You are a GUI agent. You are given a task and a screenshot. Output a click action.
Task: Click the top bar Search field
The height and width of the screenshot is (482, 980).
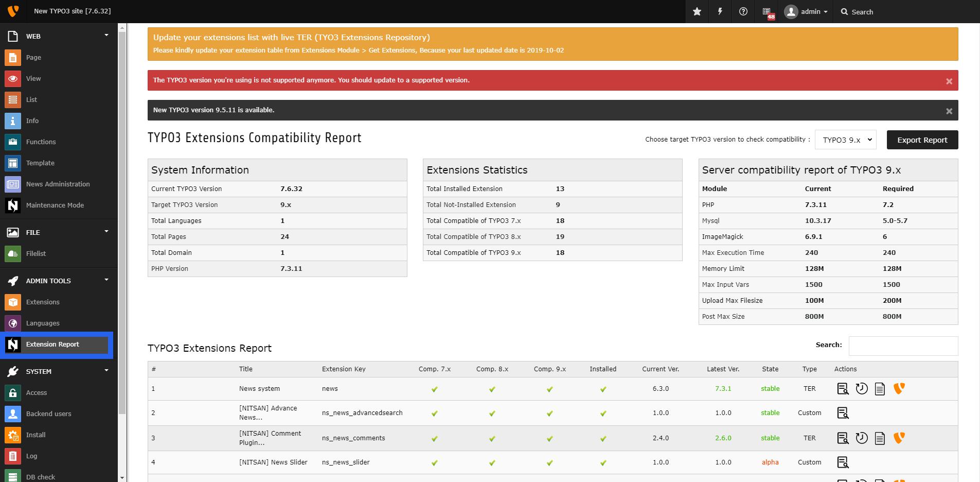(x=862, y=12)
